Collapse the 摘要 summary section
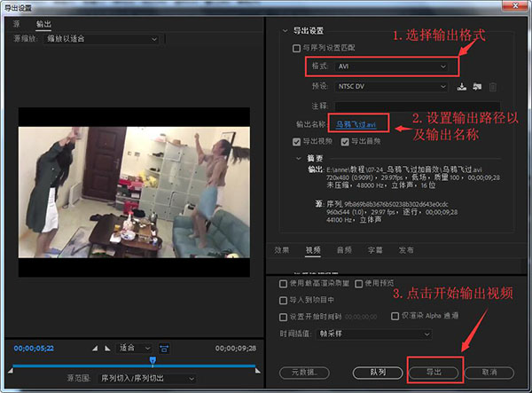Screen dimensions: 532x393 tap(299, 159)
